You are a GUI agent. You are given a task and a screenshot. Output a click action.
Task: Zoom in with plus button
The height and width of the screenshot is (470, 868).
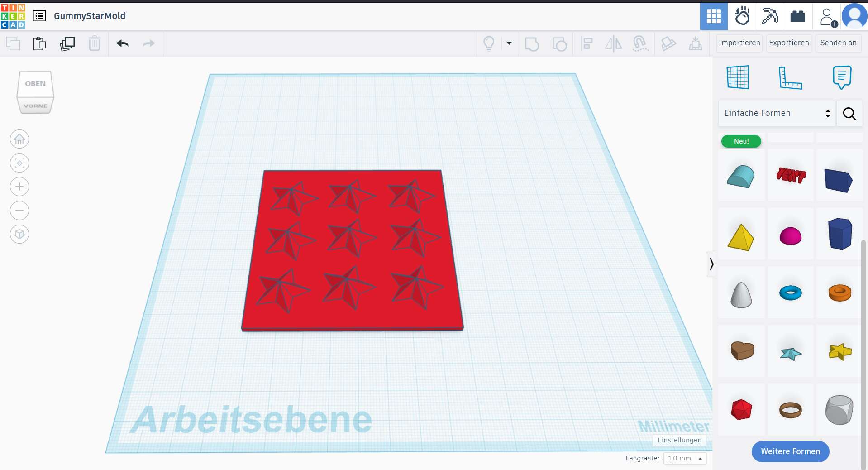[19, 187]
